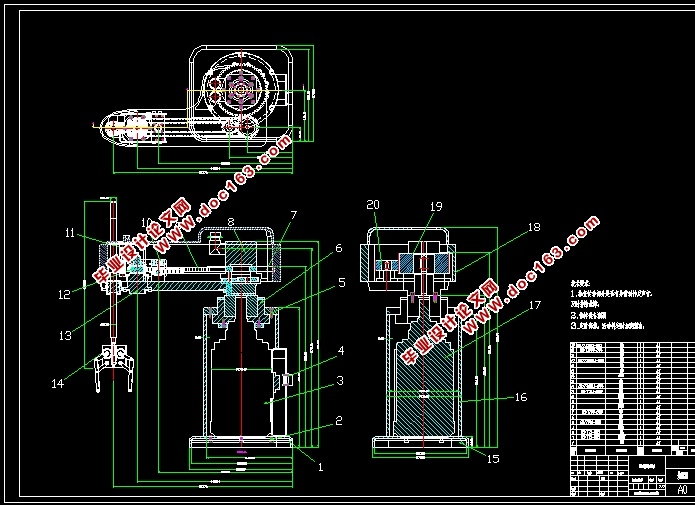This screenshot has width=695, height=505.
Task: Select the callout number 7
Action: [293, 215]
